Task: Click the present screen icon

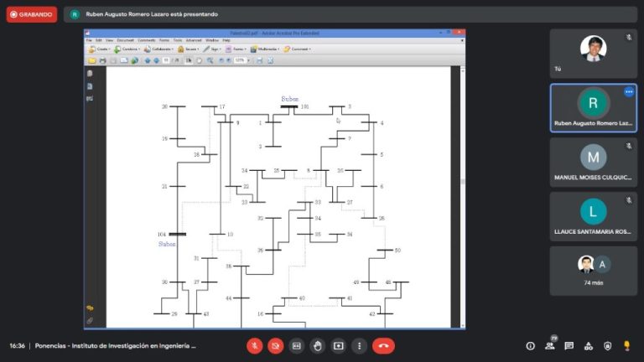Action: point(339,345)
